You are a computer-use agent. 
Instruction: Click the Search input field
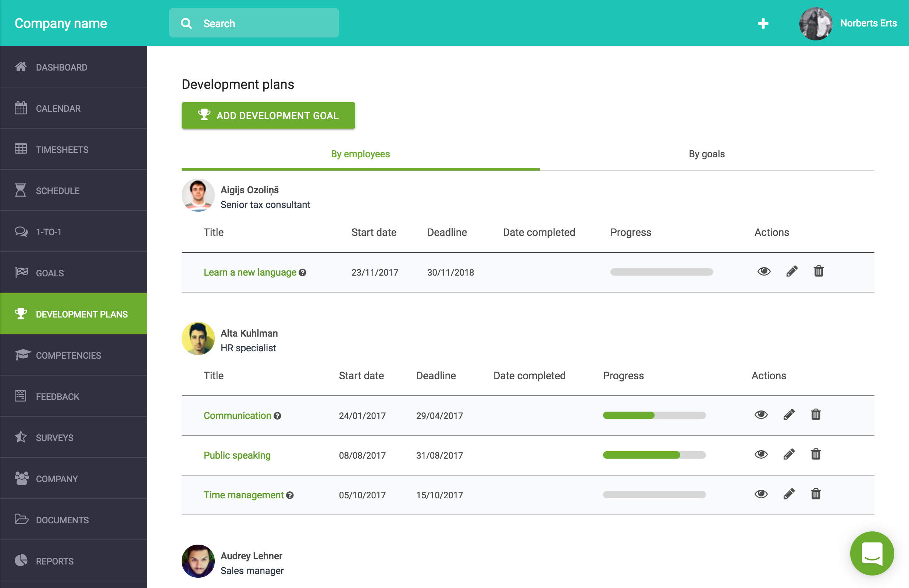254,23
